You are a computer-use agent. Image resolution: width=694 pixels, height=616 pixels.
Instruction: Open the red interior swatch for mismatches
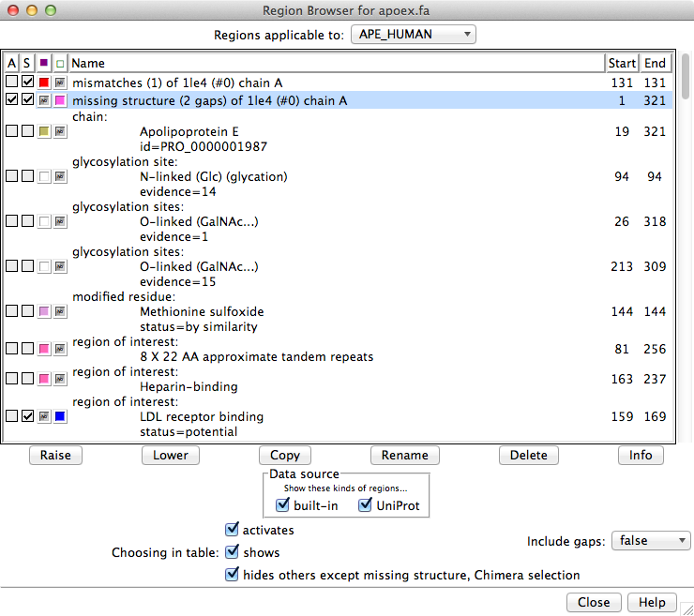[43, 83]
